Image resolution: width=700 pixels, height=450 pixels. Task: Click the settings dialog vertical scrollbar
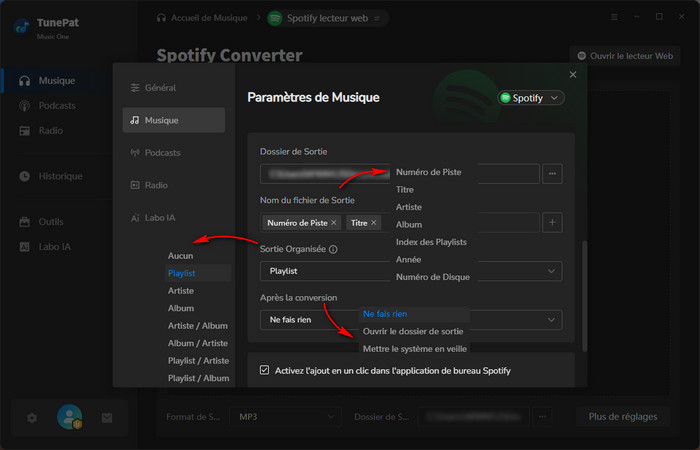tap(584, 296)
